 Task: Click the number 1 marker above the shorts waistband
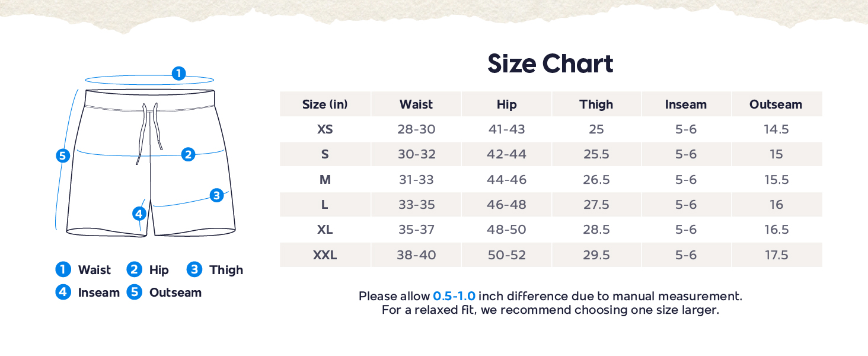pos(178,74)
